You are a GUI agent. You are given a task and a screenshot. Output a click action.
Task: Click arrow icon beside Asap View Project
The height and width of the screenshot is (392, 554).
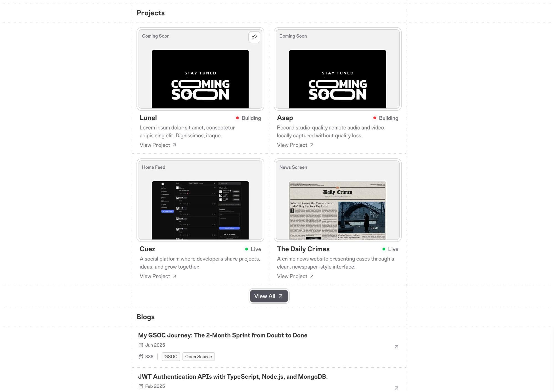coord(312,145)
